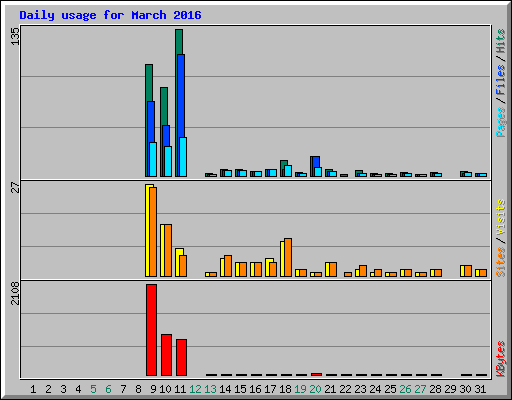This screenshot has width=512, height=400.
Task: Click the Sites legend label
Action: [x=501, y=262]
